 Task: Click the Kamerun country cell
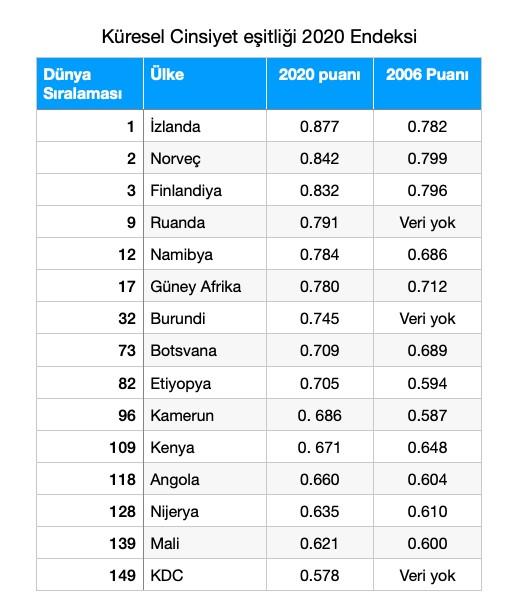tap(205, 415)
